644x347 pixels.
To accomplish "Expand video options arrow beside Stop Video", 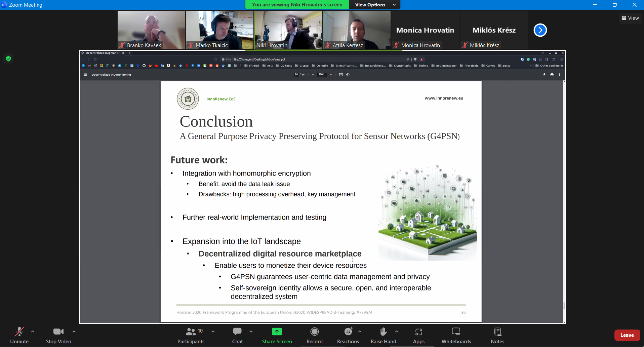I will [x=74, y=332].
